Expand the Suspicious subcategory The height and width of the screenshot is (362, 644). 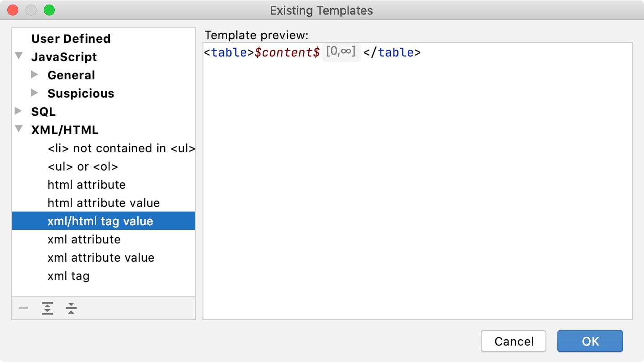tap(35, 93)
